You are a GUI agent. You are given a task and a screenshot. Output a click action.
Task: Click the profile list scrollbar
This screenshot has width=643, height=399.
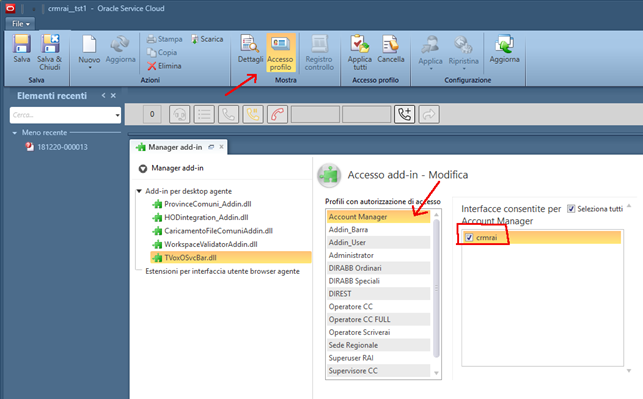coord(436,288)
